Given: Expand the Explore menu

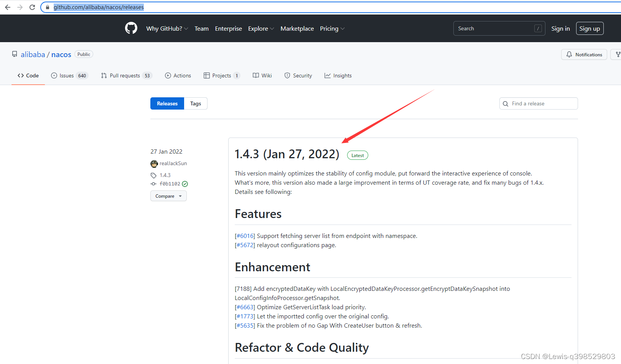Looking at the screenshot, I should (261, 29).
